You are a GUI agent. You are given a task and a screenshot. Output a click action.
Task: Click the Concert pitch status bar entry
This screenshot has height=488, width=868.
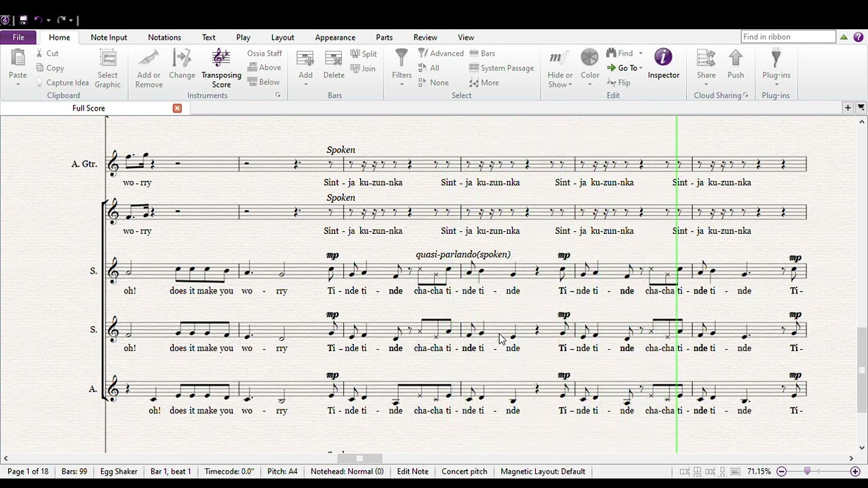tap(465, 471)
